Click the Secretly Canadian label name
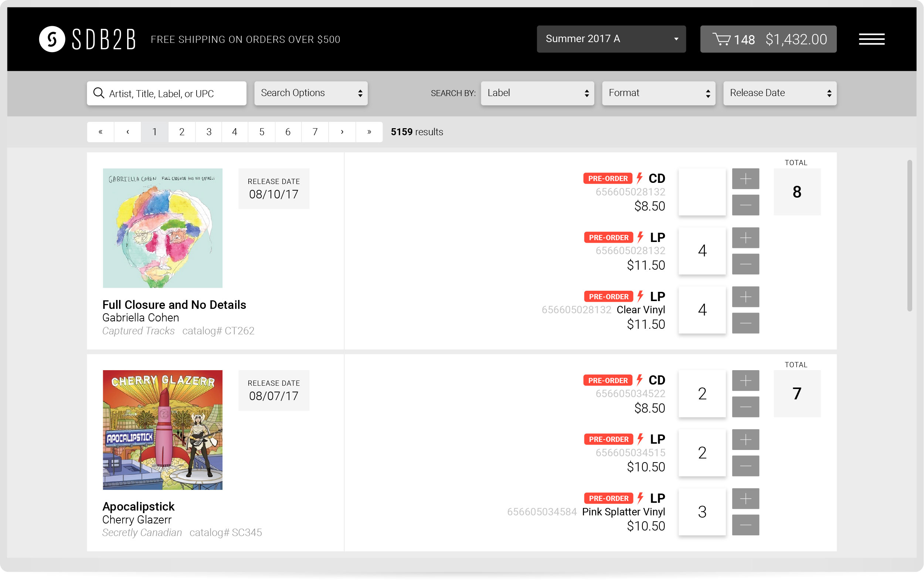The height and width of the screenshot is (580, 924). tap(142, 532)
